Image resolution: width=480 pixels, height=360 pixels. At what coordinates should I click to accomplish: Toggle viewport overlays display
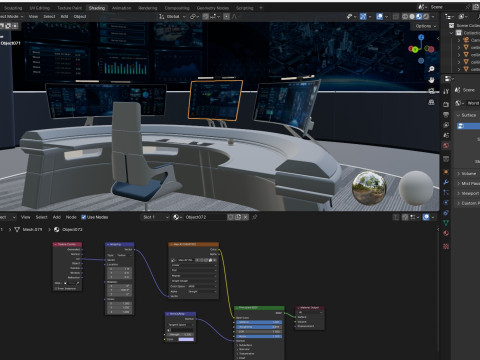pos(379,16)
